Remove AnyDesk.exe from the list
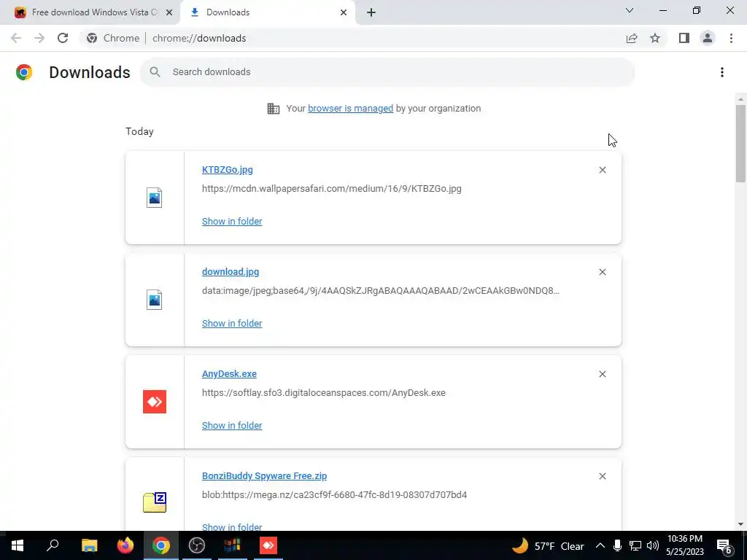 pos(603,374)
